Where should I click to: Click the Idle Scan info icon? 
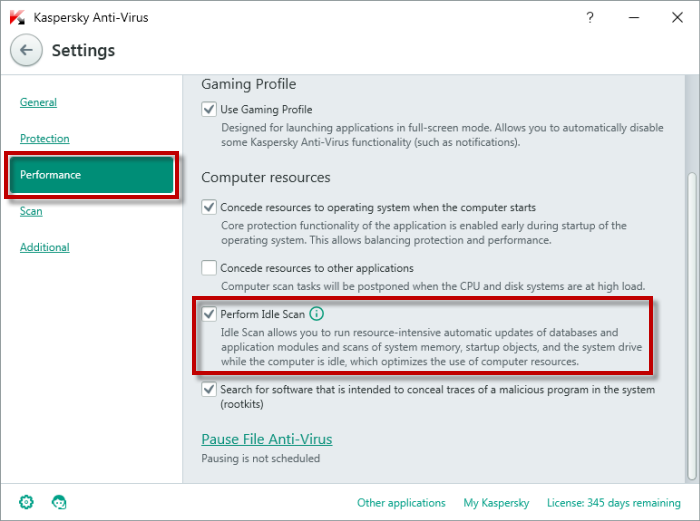[317, 314]
